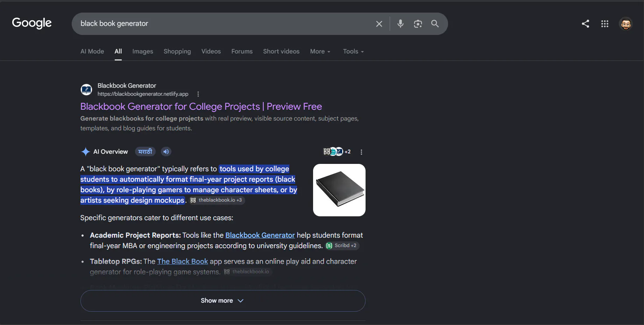Screen dimensions: 644x325
Task: Click the blackbookgenerator.netlify.app URL
Action: pos(143,94)
